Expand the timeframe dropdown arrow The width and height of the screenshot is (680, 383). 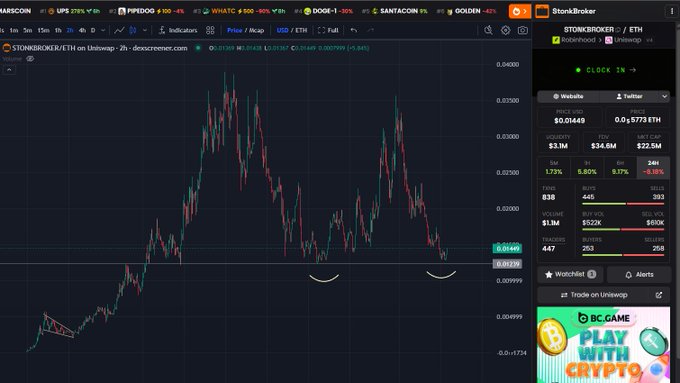(x=103, y=30)
